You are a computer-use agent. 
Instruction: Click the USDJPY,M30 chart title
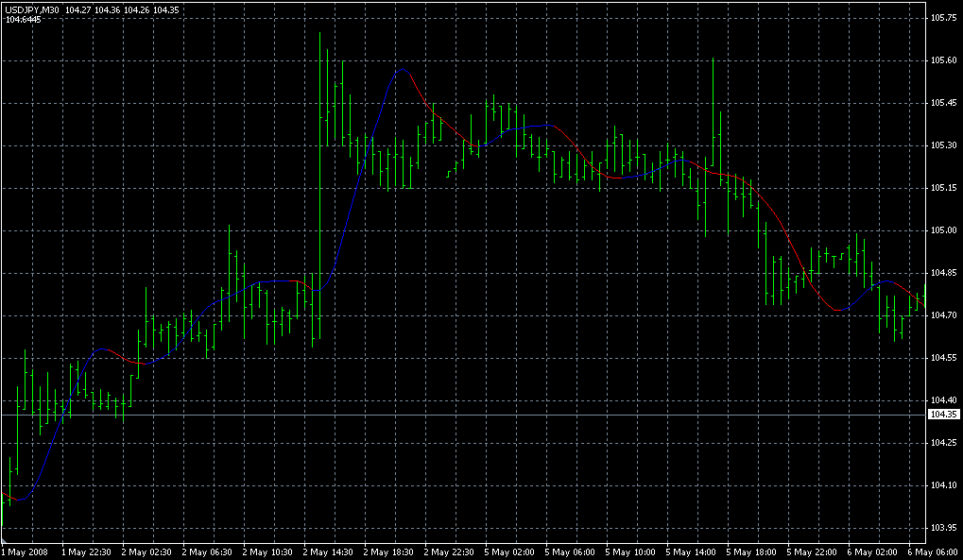tap(33, 9)
